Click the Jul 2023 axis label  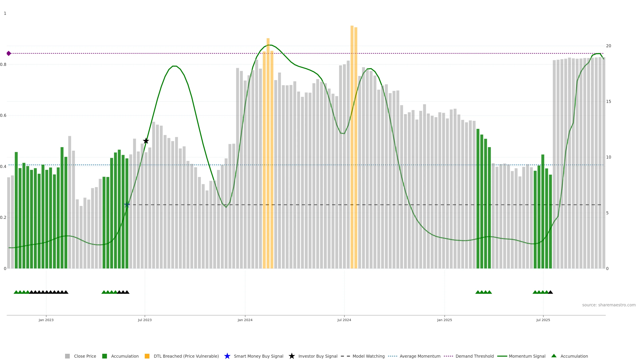145,320
